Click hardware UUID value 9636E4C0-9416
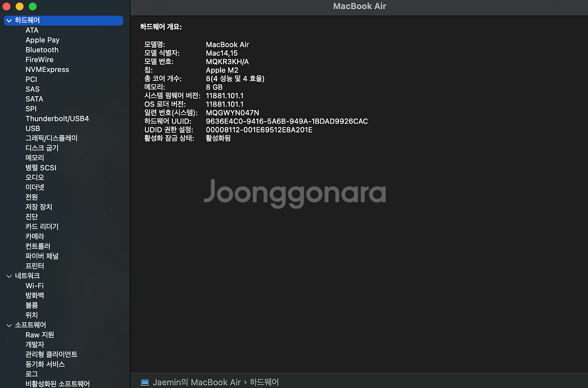The height and width of the screenshot is (388, 588). (x=287, y=122)
